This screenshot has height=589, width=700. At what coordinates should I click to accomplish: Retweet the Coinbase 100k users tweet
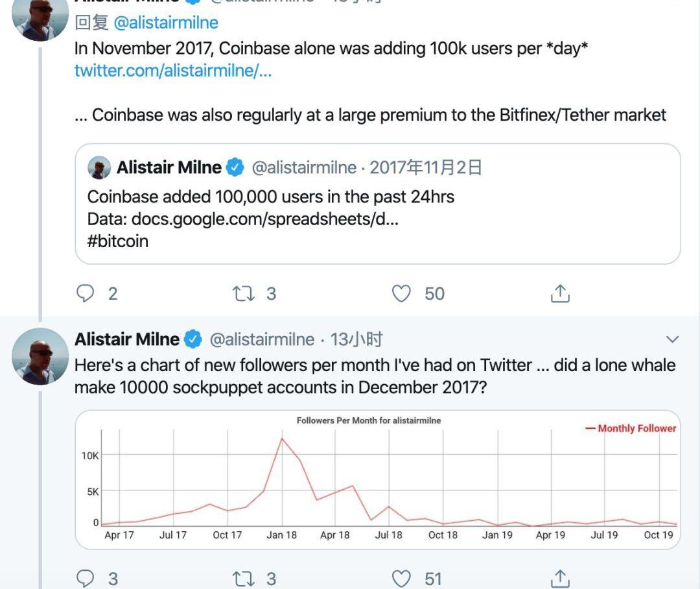coord(244,294)
